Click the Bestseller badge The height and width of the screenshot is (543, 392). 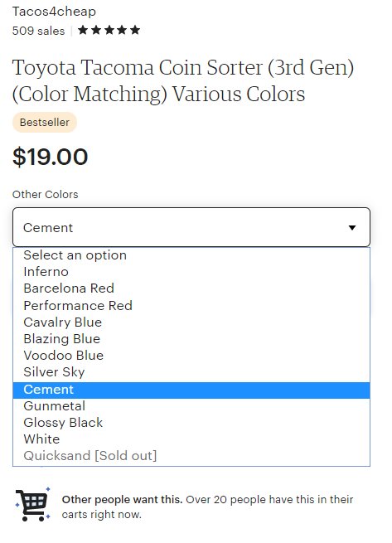[44, 122]
